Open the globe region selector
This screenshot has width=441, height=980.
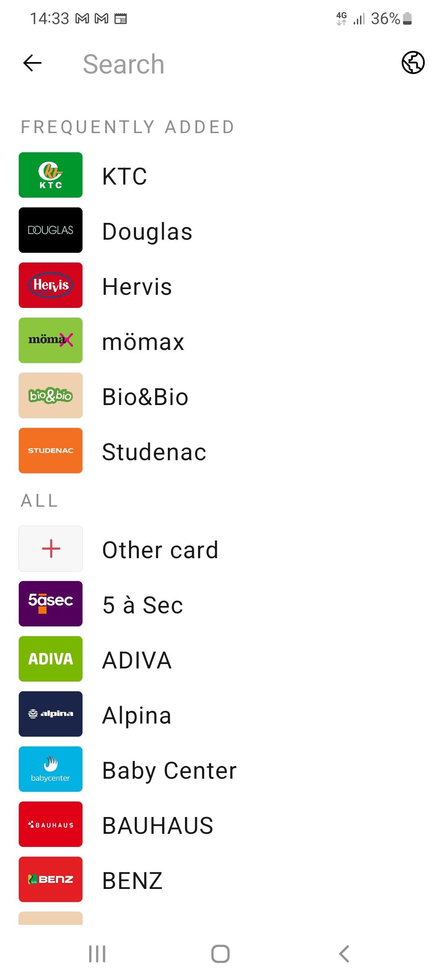(x=413, y=63)
